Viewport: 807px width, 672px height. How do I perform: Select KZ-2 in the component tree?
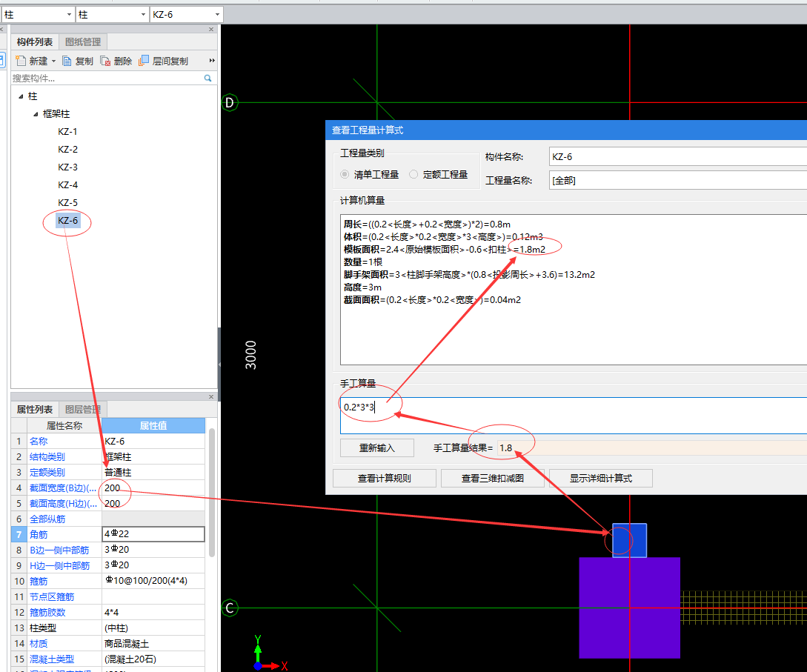pyautogui.click(x=67, y=149)
